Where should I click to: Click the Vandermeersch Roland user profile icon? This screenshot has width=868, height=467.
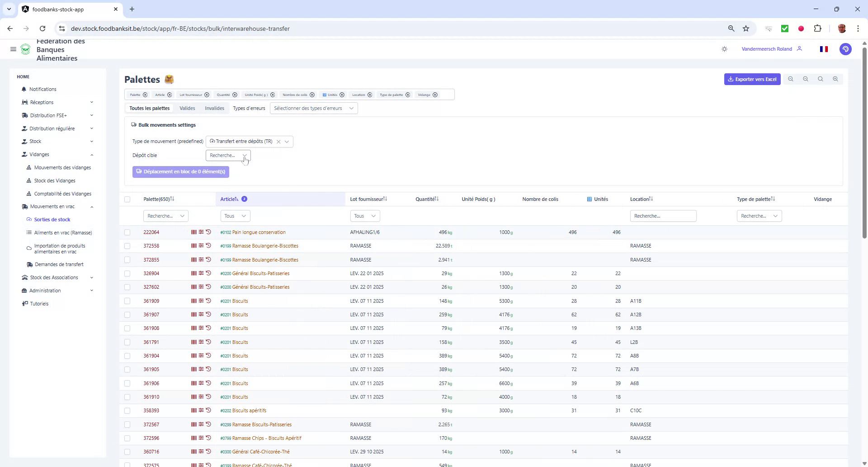coord(800,49)
